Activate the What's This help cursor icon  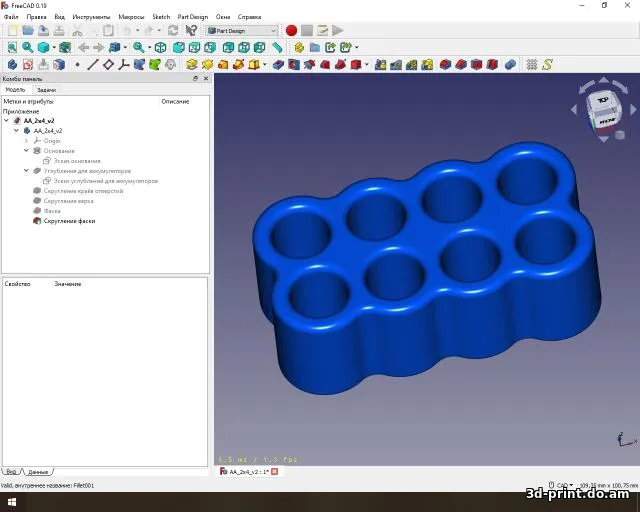(191, 31)
